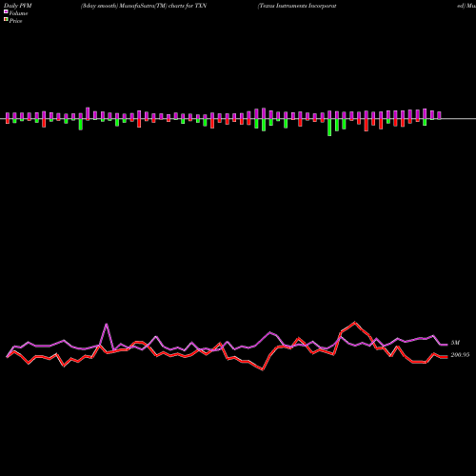Image resolution: width=476 pixels, height=476 pixels.
Task: Click the 'Texas Instruments Incorporat' title text
Action: coord(297,6)
